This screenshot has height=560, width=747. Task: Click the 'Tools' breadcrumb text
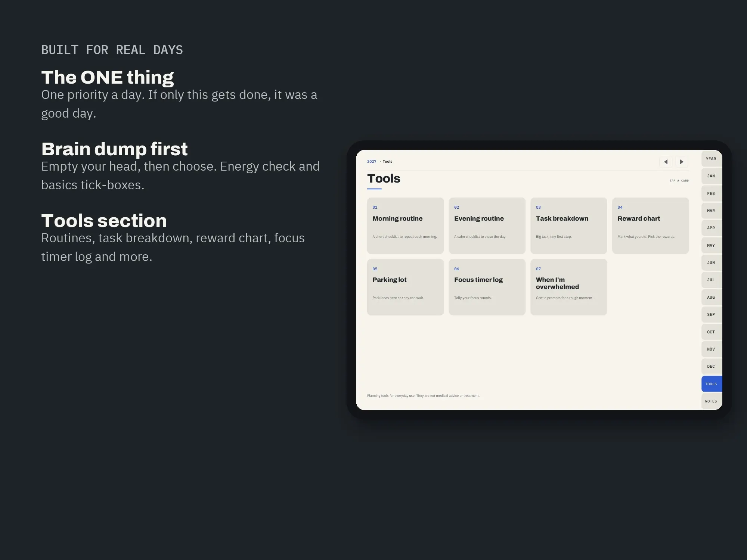tap(387, 162)
